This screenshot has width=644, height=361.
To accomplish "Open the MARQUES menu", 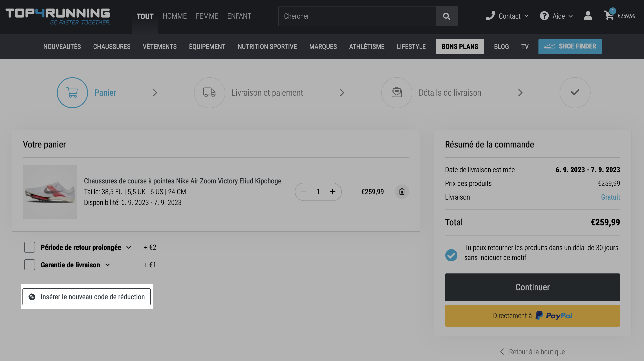I will tap(323, 46).
